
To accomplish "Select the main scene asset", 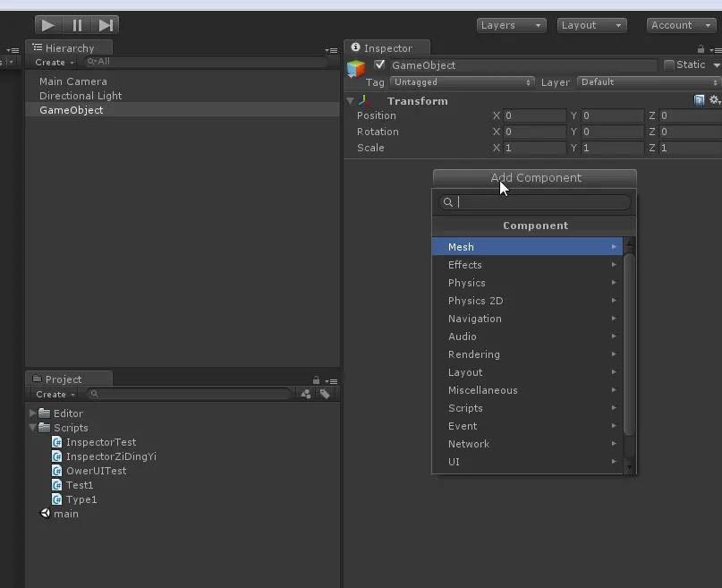I will point(60,514).
